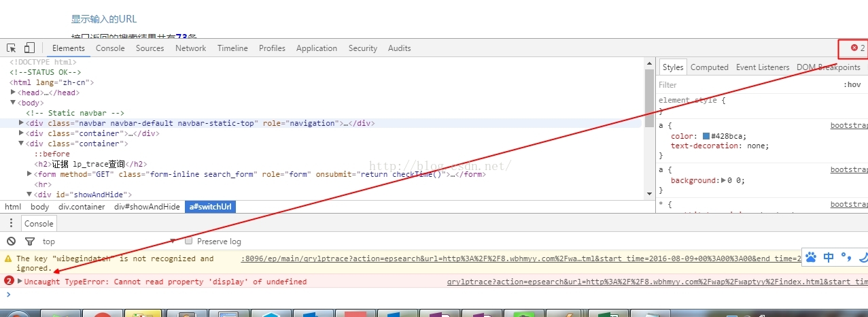868x317 pixels.
Task: Open the console filter funnel icon
Action: [29, 241]
